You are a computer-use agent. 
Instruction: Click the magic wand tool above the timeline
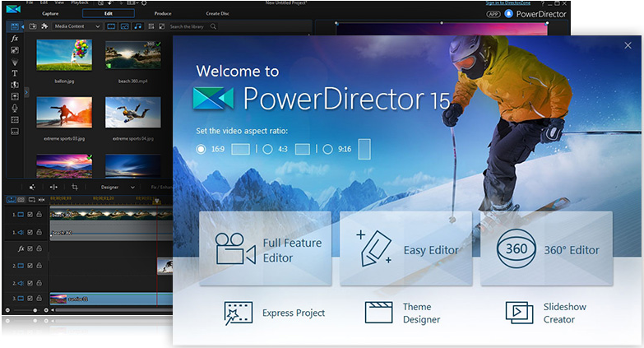[32, 188]
